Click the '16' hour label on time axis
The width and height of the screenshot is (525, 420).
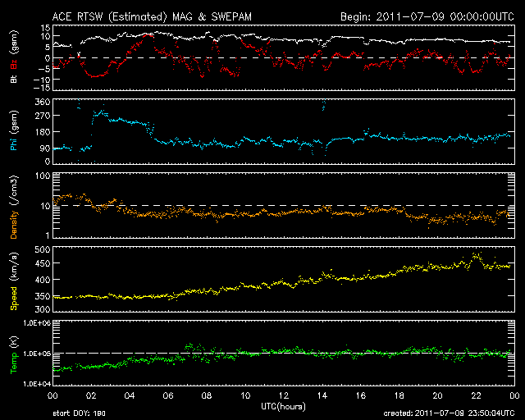pyautogui.click(x=361, y=396)
